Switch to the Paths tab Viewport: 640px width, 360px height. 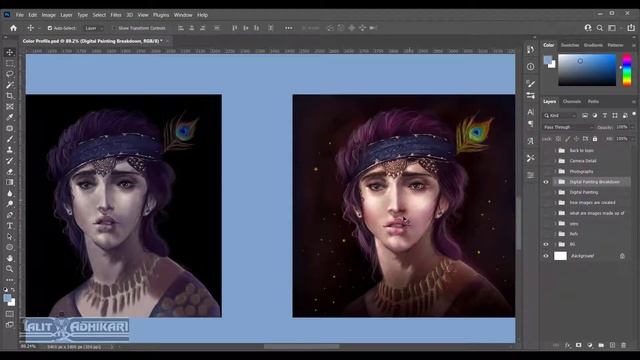coord(593,101)
